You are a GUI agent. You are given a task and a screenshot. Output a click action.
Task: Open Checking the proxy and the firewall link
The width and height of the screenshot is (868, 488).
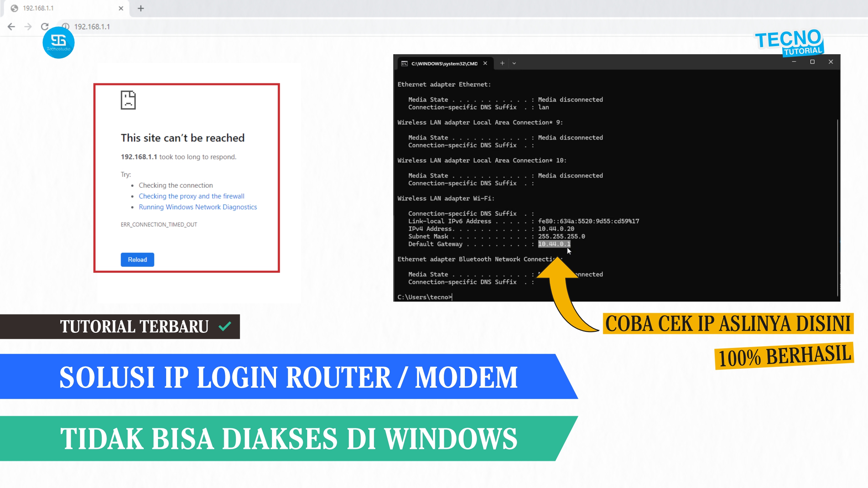[192, 196]
